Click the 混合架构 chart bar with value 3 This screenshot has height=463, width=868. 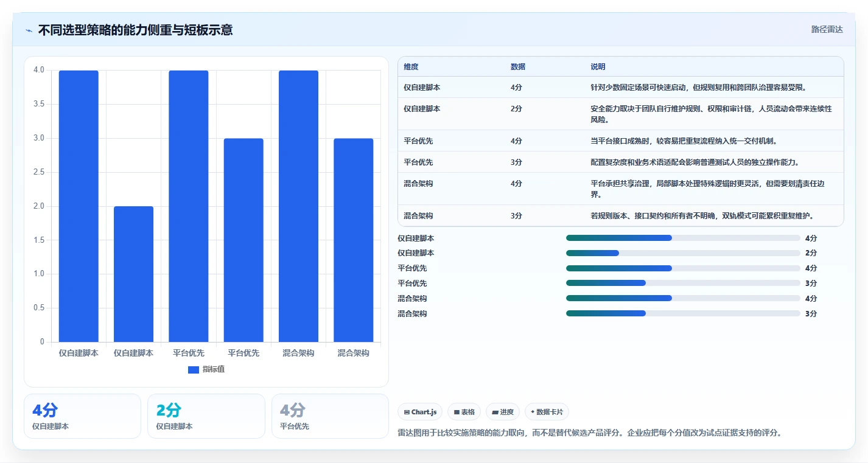[354, 240]
